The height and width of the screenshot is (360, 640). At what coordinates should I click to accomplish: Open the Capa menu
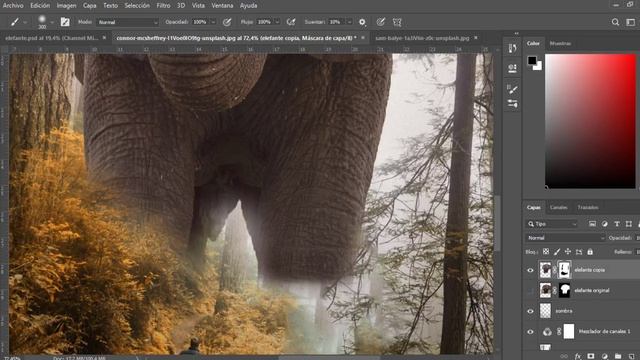click(x=90, y=6)
